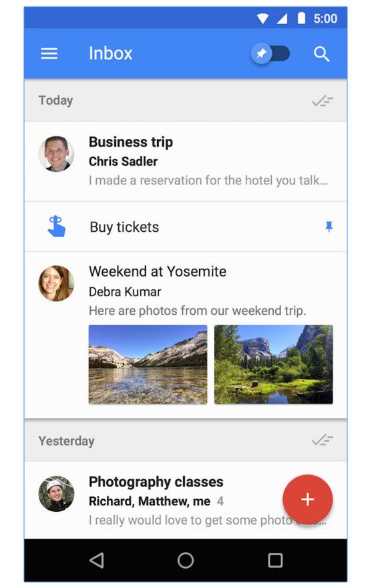Open the Business trip email
This screenshot has width=372, height=588.
tap(186, 161)
